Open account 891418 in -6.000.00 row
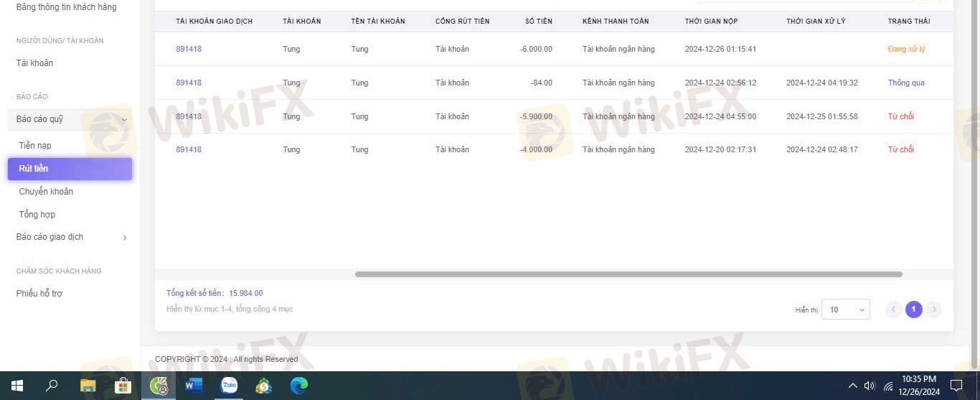 click(x=189, y=49)
